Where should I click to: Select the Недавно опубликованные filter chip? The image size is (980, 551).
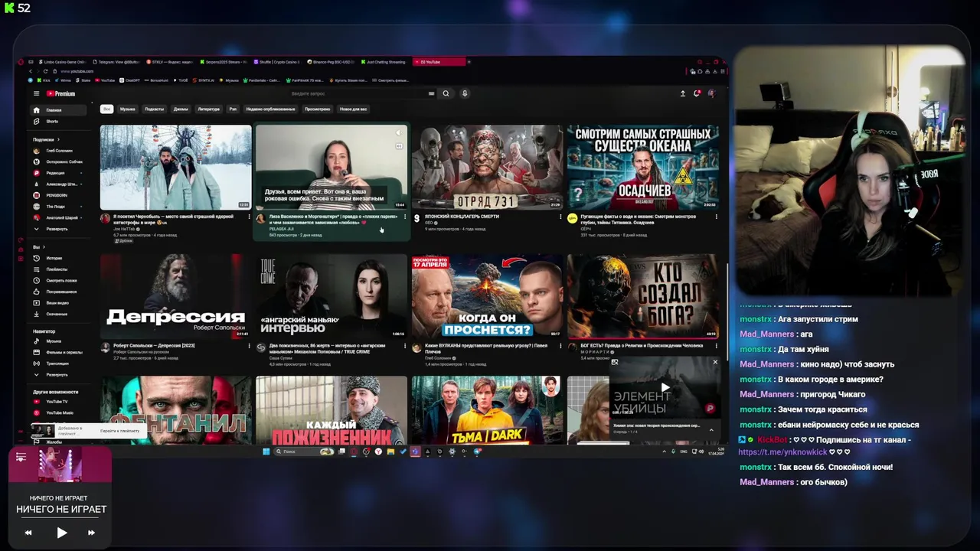tap(270, 109)
